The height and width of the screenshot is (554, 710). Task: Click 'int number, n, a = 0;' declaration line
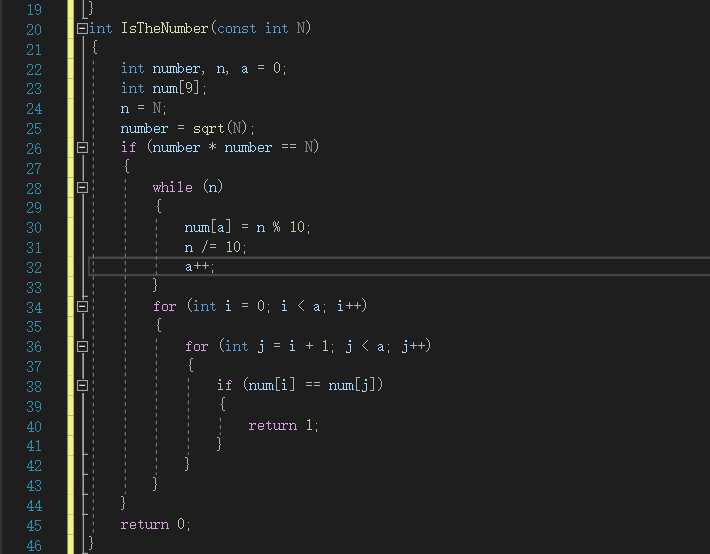coord(203,68)
